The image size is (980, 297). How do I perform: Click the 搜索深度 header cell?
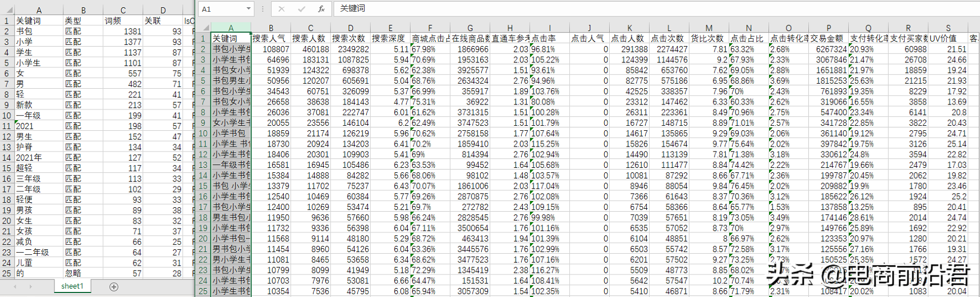pyautogui.click(x=390, y=39)
